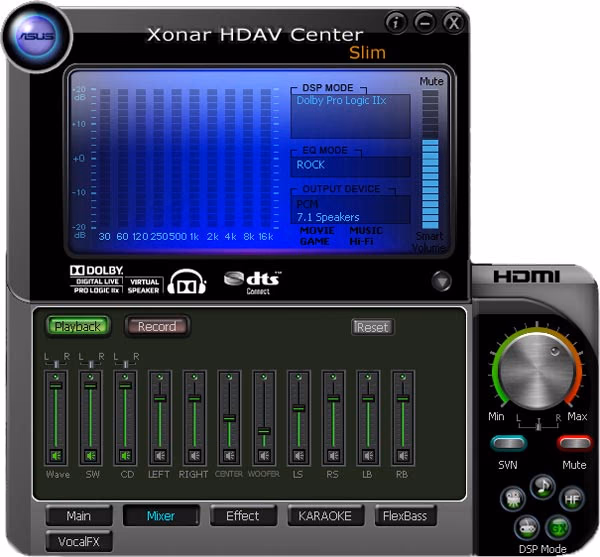This screenshot has height=557, width=600.
Task: Click the Hi-Fi mode label
Action: click(x=361, y=241)
